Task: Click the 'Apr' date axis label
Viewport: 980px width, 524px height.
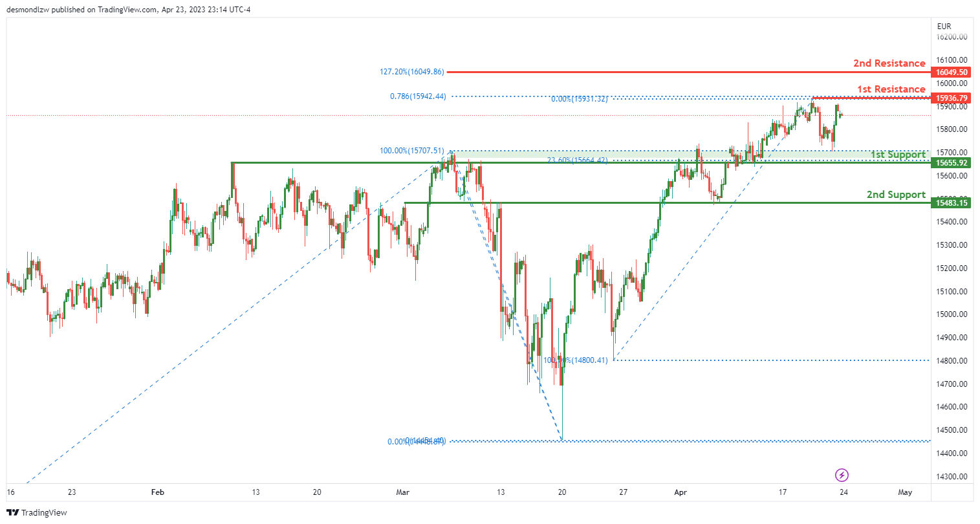Action: (x=681, y=492)
